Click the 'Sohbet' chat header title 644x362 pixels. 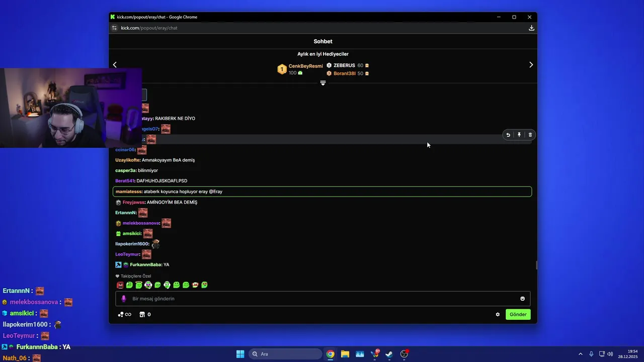323,42
